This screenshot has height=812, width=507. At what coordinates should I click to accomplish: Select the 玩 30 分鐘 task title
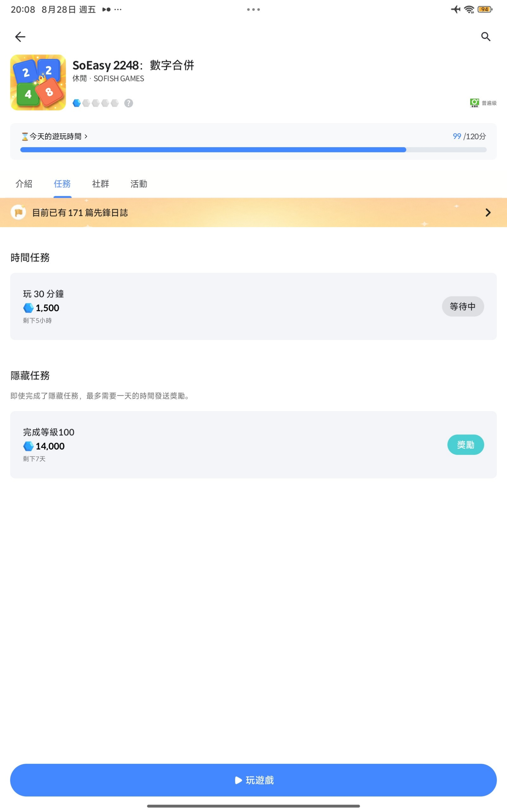coord(44,294)
